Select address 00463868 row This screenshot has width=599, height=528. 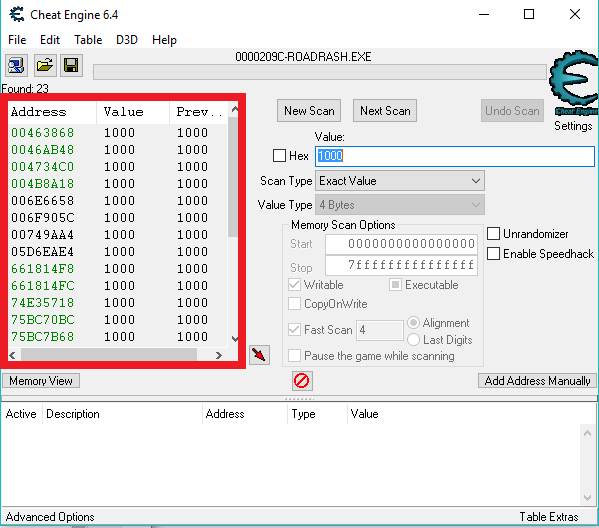(118, 133)
